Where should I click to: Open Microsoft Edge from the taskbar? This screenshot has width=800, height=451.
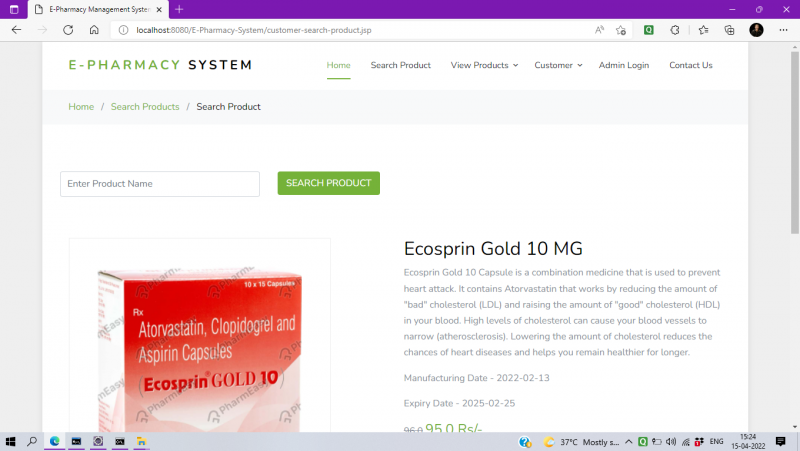pos(55,441)
